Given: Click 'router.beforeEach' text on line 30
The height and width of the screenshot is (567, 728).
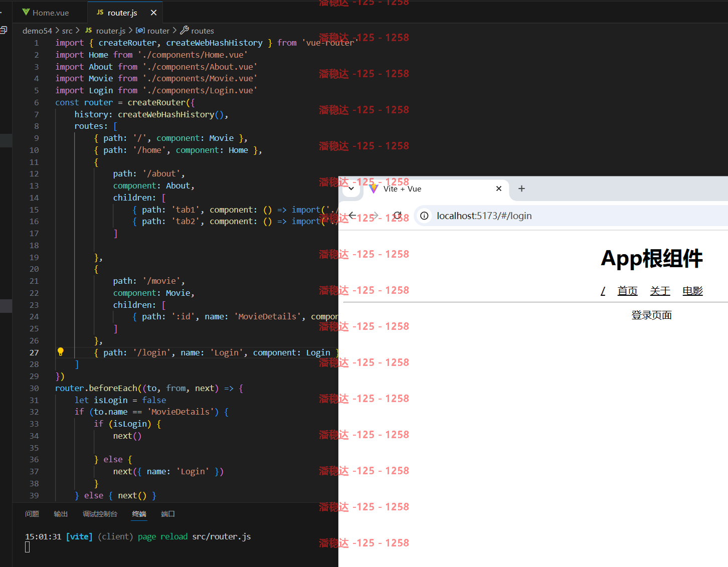Looking at the screenshot, I should click(96, 388).
